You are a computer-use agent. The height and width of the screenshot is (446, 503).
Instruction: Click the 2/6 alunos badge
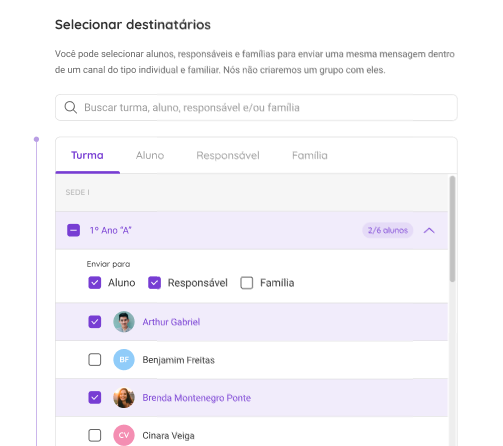pos(388,230)
